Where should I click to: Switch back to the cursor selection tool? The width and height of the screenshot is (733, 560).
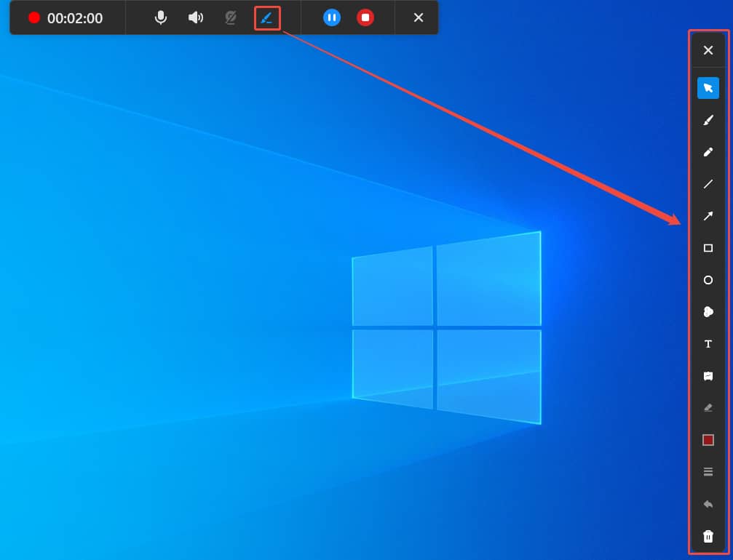click(x=708, y=87)
